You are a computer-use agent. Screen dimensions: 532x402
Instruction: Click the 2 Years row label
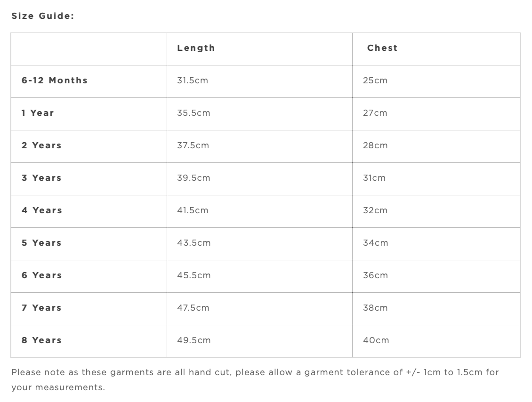pos(41,145)
